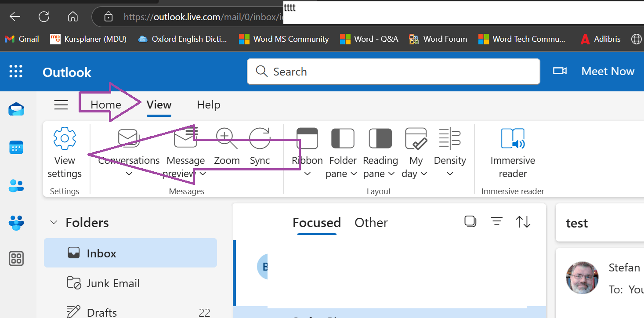This screenshot has width=644, height=318.
Task: Toggle the hamburger navigation pane button
Action: coord(61,105)
